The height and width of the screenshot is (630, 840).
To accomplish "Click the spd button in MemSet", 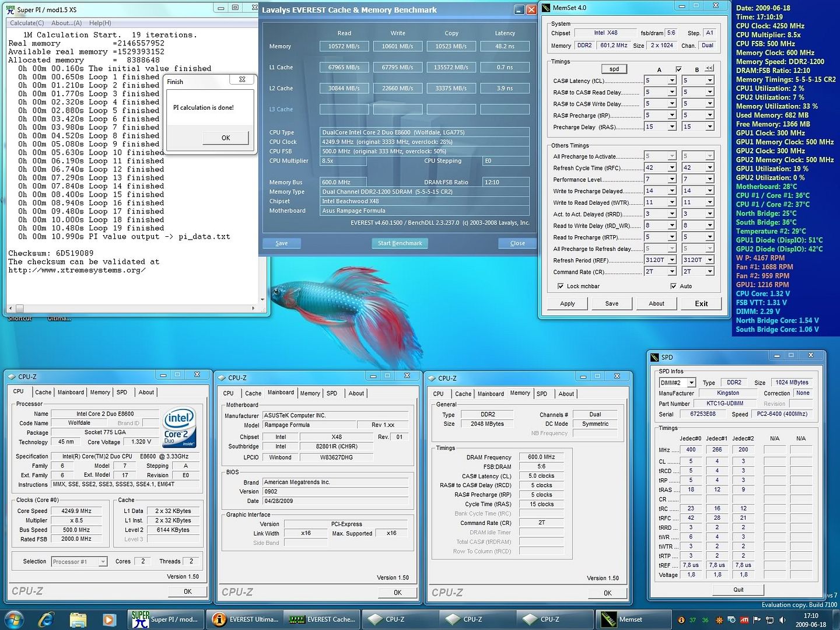I will pos(614,69).
